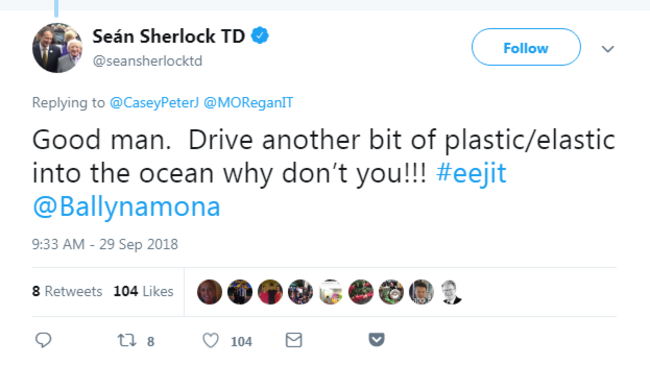Click the Seán Sherlock TD display name
This screenshot has width=650, height=365.
169,36
